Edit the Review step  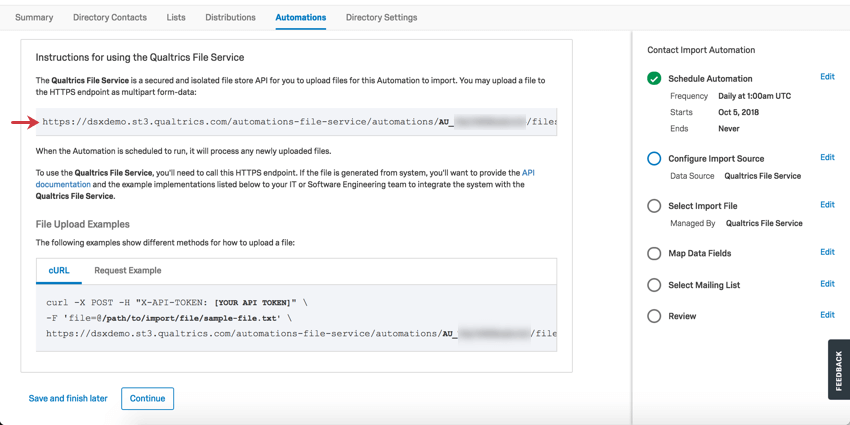click(x=827, y=315)
